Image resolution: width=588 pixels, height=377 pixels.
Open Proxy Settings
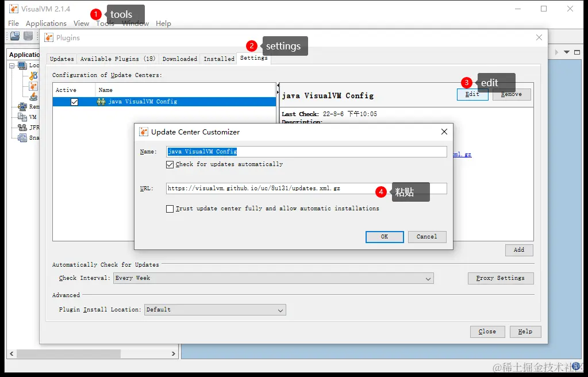(501, 278)
